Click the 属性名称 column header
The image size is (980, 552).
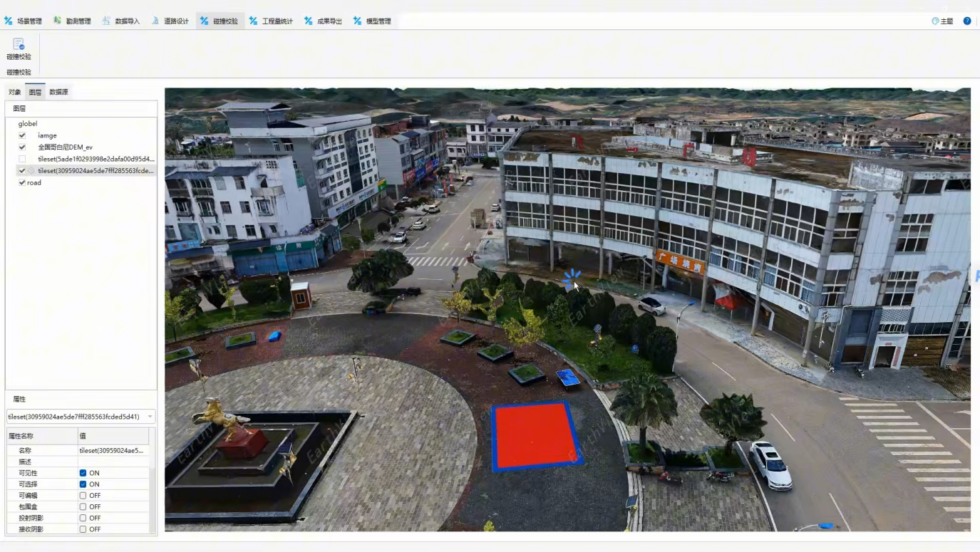click(x=42, y=436)
